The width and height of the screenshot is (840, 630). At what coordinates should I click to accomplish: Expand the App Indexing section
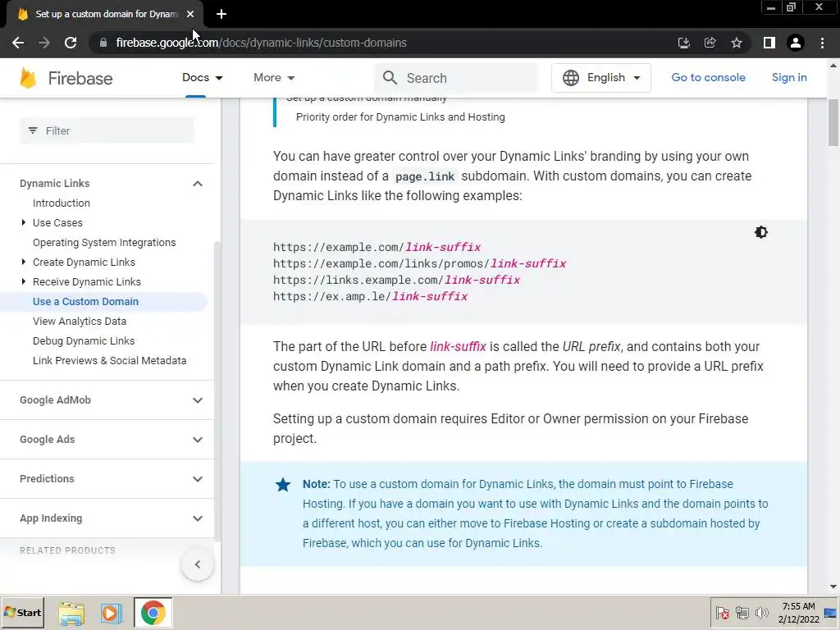(198, 518)
